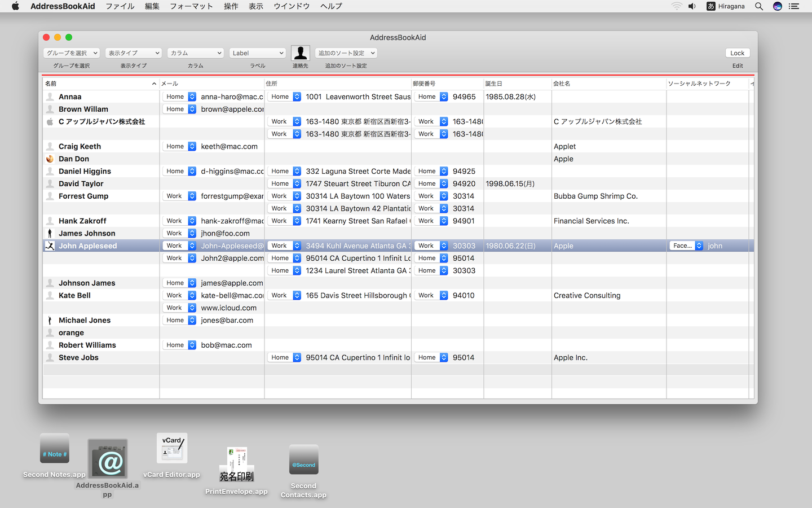This screenshot has height=508, width=812.
Task: Select the Daniel Higgins contact name
Action: point(85,172)
